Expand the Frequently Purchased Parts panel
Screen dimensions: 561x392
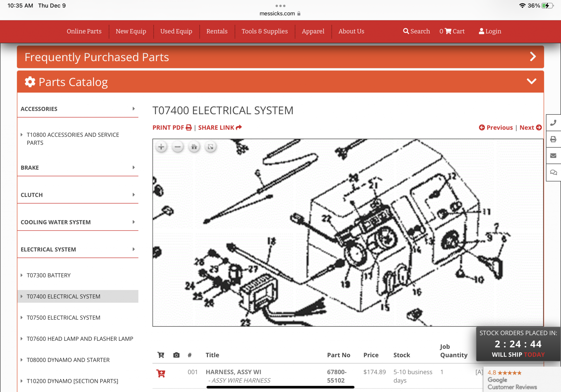tap(280, 57)
